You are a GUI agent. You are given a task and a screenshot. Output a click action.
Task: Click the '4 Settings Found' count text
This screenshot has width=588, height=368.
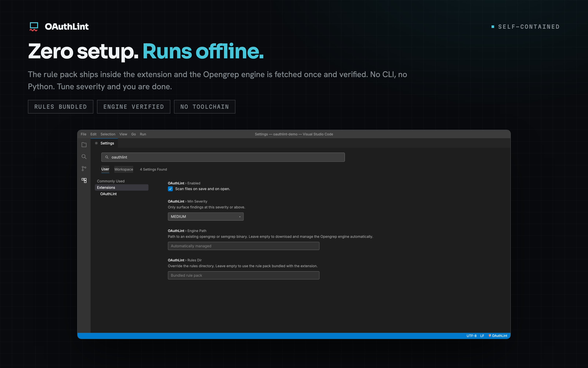point(153,169)
